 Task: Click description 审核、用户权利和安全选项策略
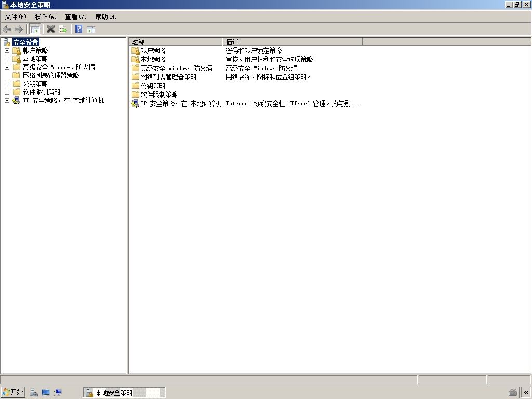[270, 59]
